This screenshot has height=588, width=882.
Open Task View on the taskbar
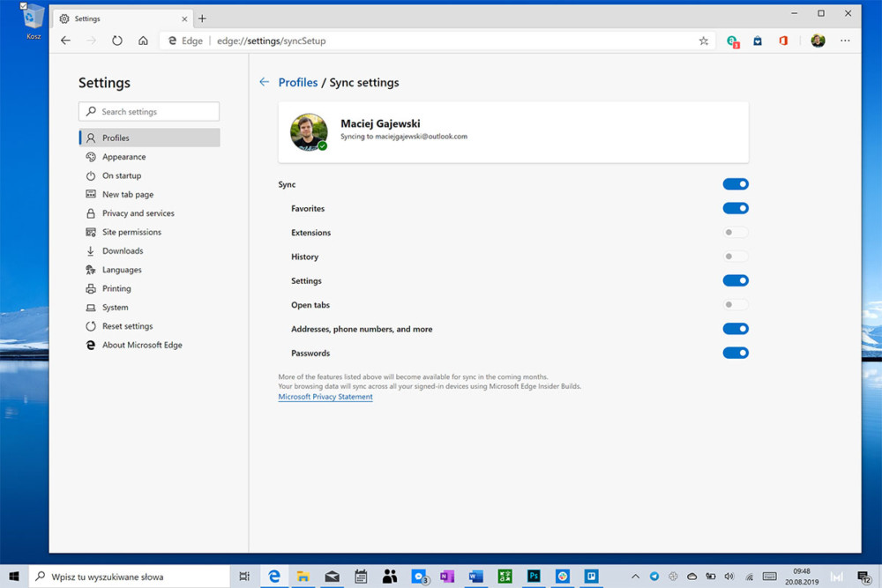[244, 577]
